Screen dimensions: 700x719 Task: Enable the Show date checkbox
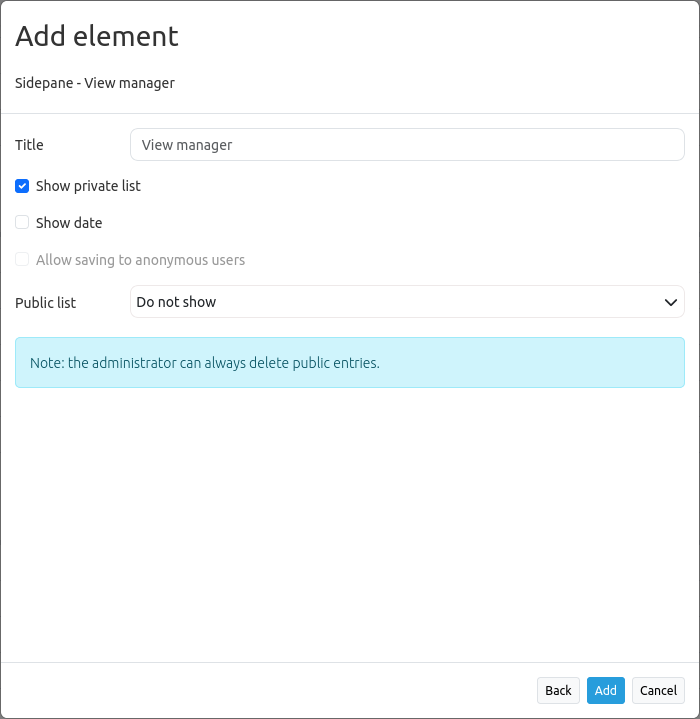point(22,223)
